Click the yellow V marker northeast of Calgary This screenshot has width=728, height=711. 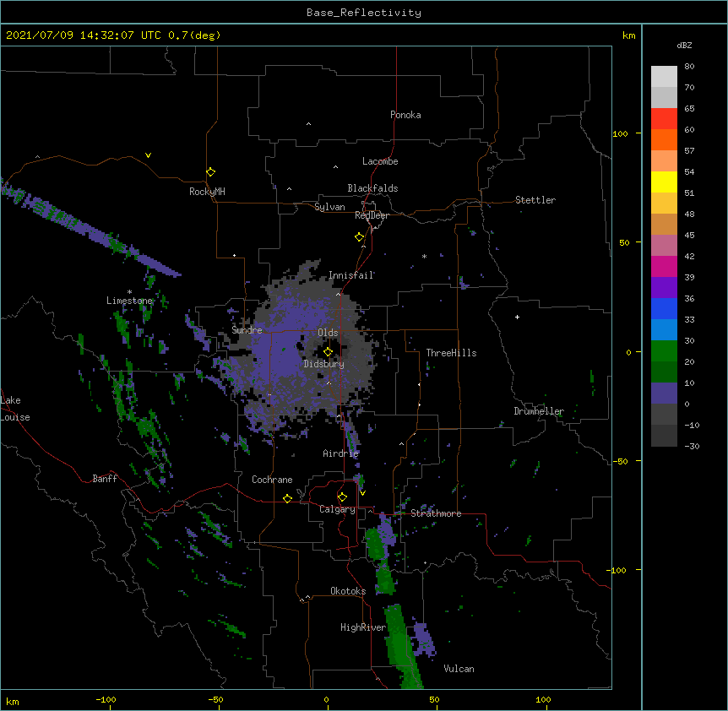point(362,493)
